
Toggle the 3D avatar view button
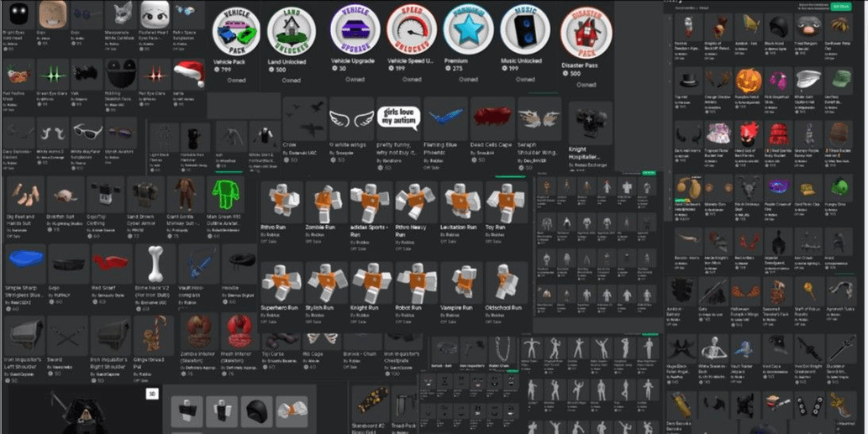click(152, 394)
